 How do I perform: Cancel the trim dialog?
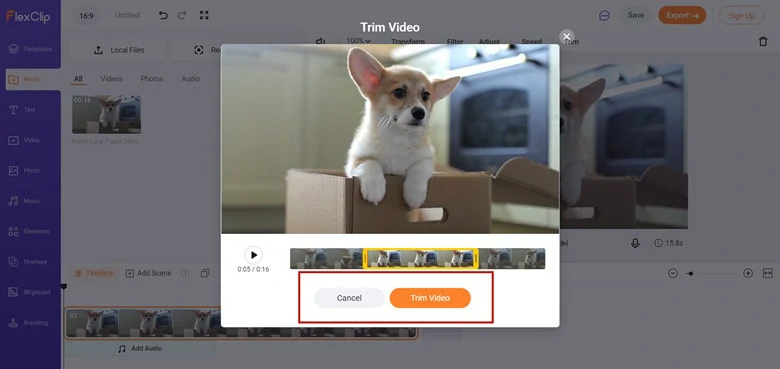click(349, 298)
